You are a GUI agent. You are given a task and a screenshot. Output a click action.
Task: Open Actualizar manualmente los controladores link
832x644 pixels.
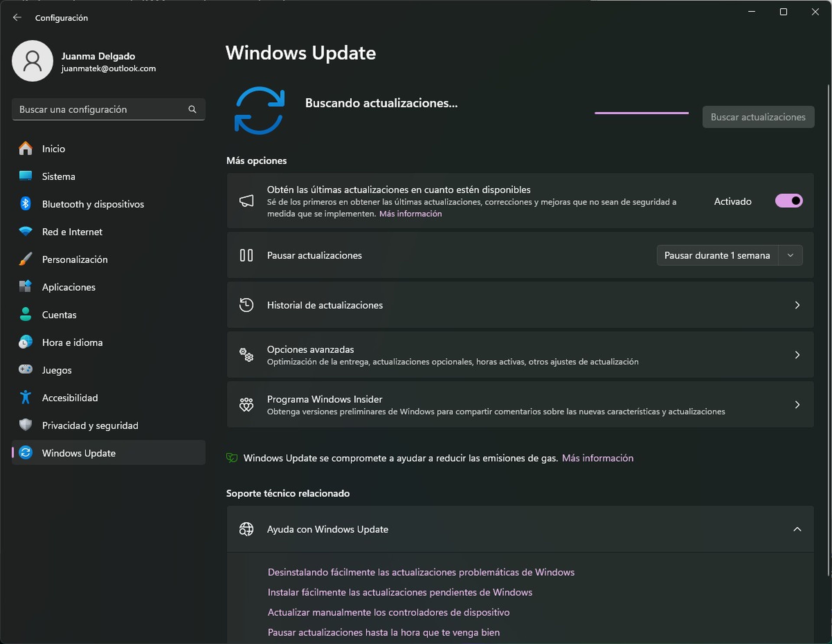coord(388,612)
